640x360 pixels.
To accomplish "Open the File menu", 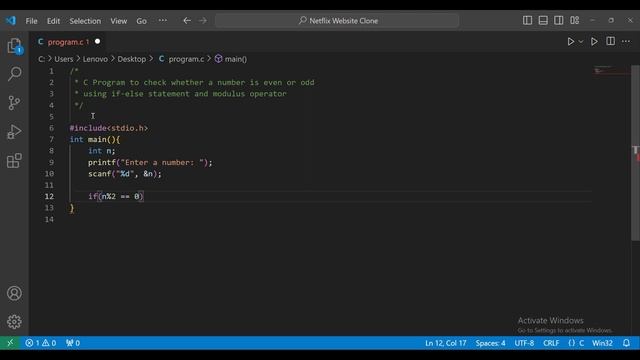I will click(31, 21).
